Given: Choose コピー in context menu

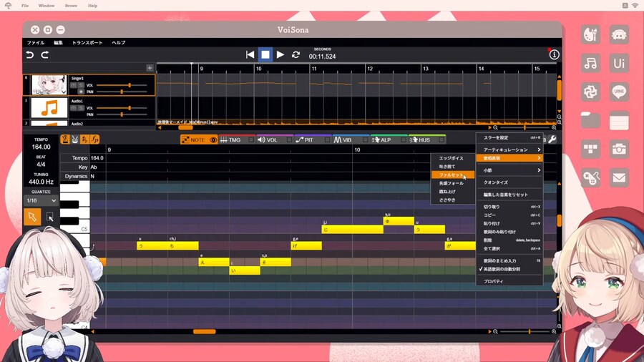Looking at the screenshot, I should [509, 215].
